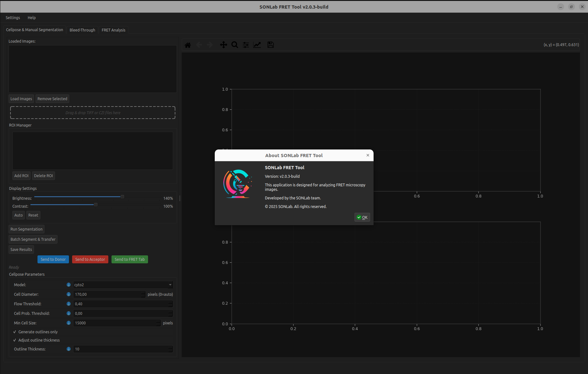
Task: Open the Configure subplots sliders icon
Action: click(246, 45)
